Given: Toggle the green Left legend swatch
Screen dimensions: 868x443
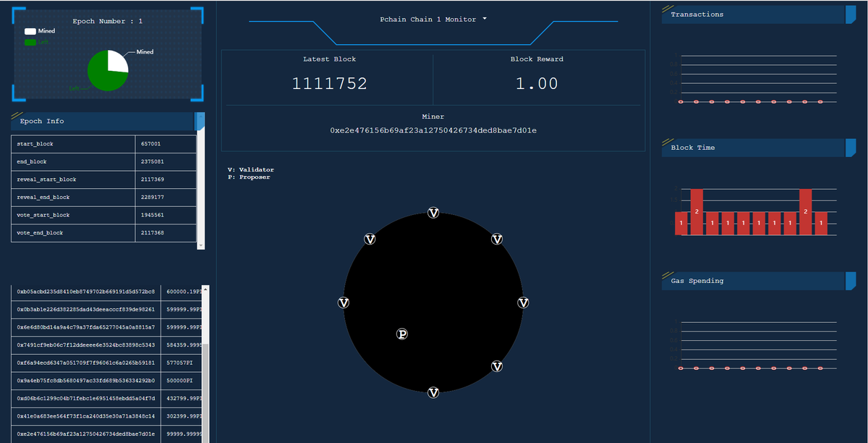Looking at the screenshot, I should tap(30, 42).
